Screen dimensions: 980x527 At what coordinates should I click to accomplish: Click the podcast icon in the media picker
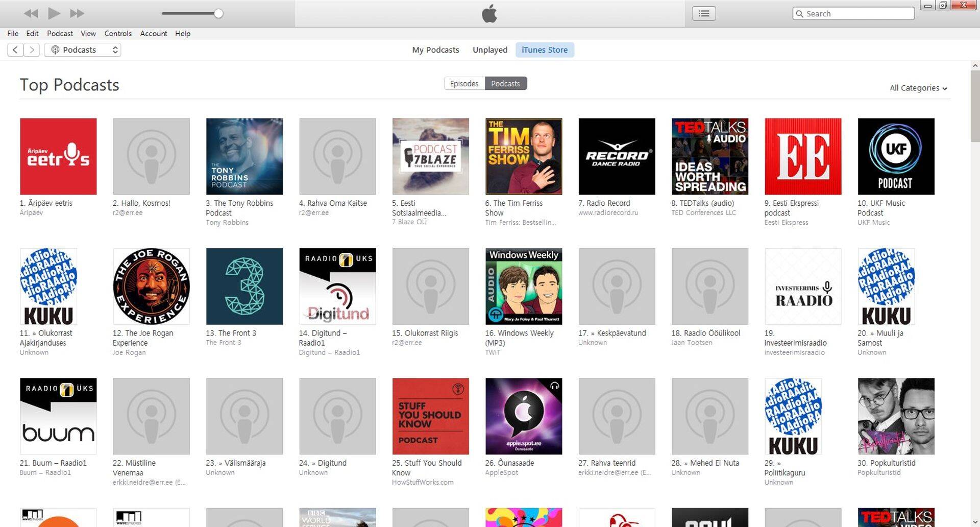coord(55,50)
